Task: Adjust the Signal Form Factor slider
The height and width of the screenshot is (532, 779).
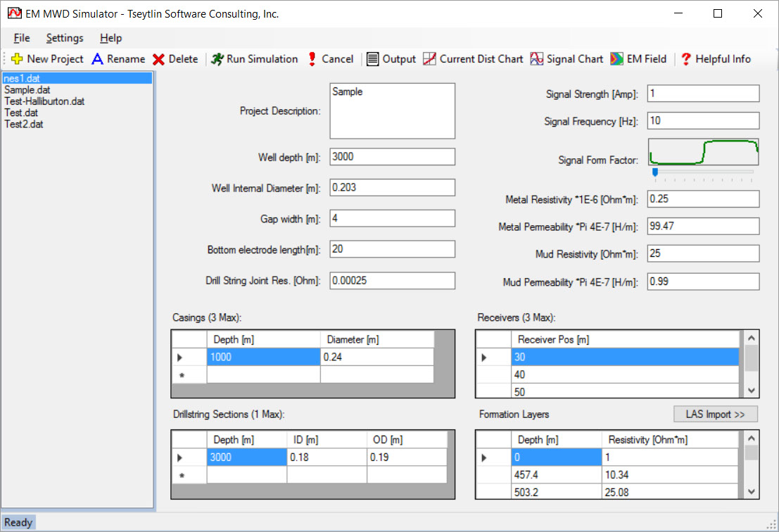Action: click(x=655, y=172)
